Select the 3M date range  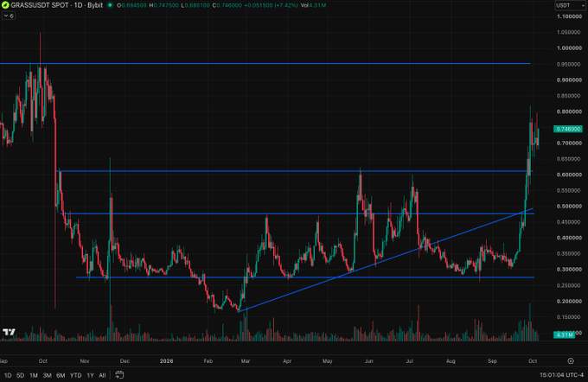click(x=47, y=375)
